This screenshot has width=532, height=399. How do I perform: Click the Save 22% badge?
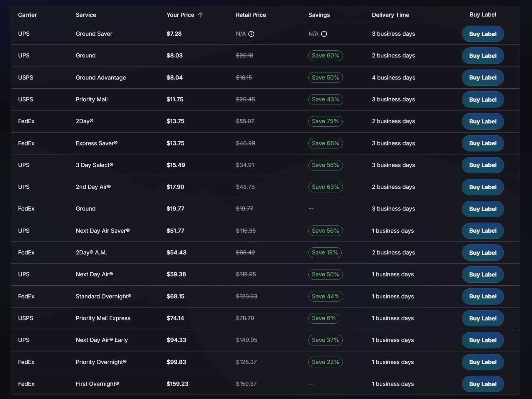click(326, 362)
